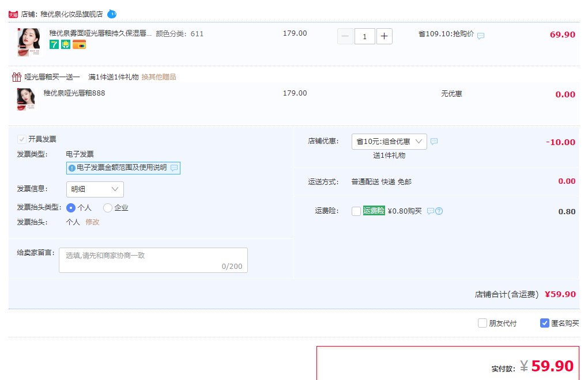This screenshot has height=380, width=588.
Task: Click the info icon in 电子发票金额范围及使用说明
Action: coord(72,168)
